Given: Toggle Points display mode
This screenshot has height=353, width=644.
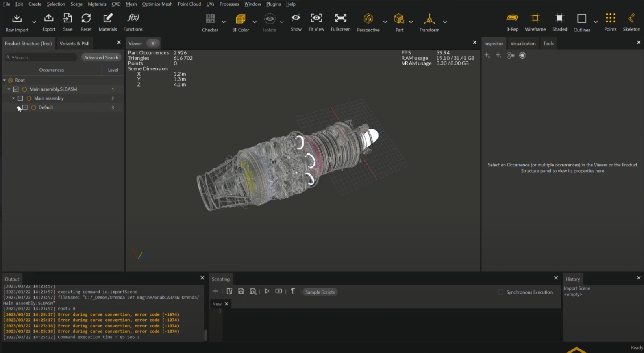Looking at the screenshot, I should 610,18.
